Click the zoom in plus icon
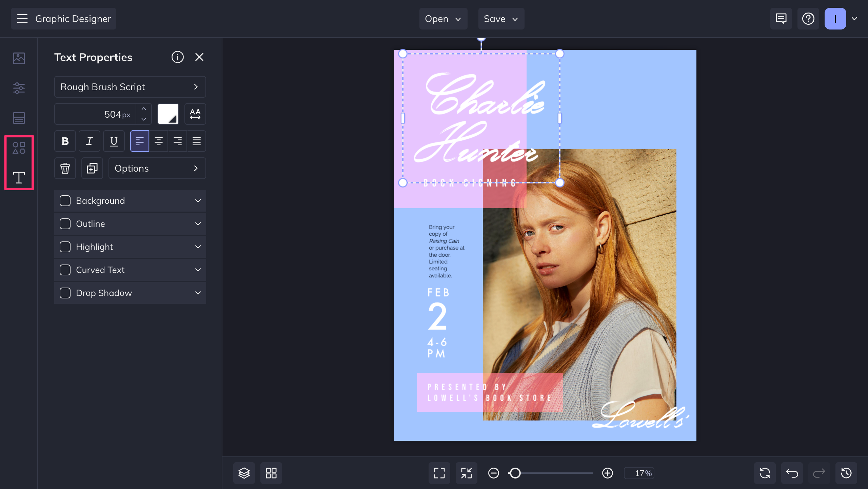This screenshot has height=489, width=868. [x=607, y=473]
